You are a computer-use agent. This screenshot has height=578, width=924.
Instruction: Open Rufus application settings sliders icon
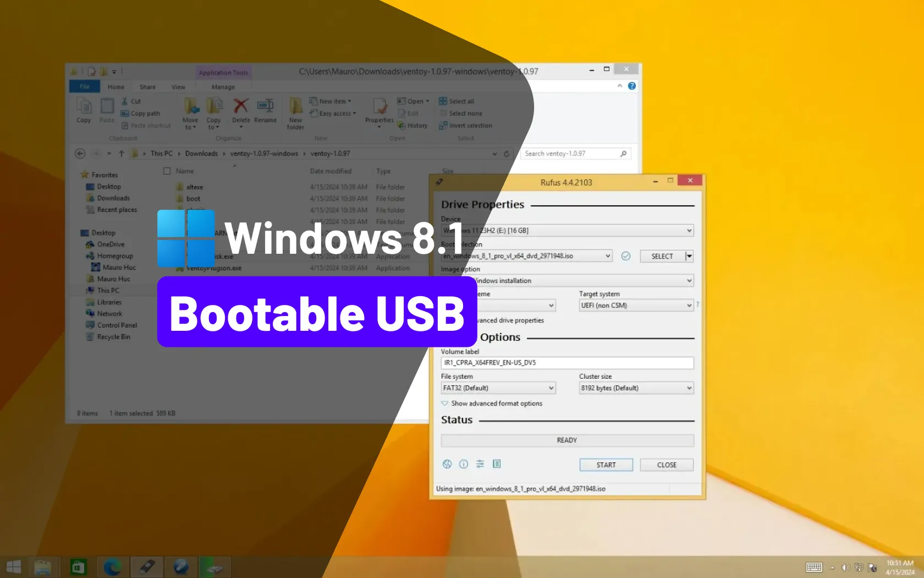pos(480,464)
